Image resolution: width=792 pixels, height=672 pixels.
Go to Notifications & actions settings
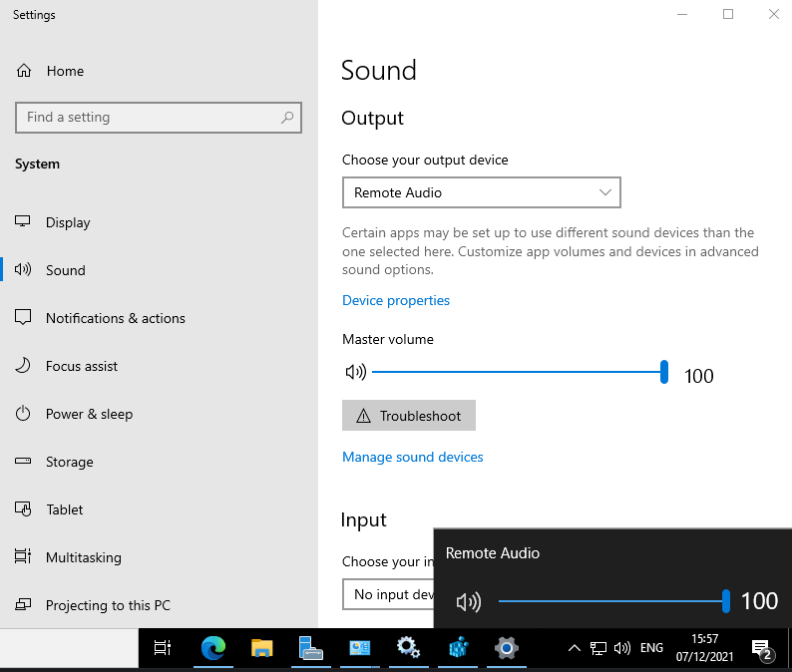(x=115, y=318)
